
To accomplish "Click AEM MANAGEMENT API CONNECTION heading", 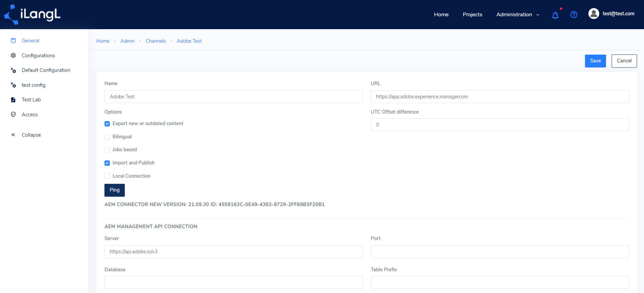I will coord(151,227).
